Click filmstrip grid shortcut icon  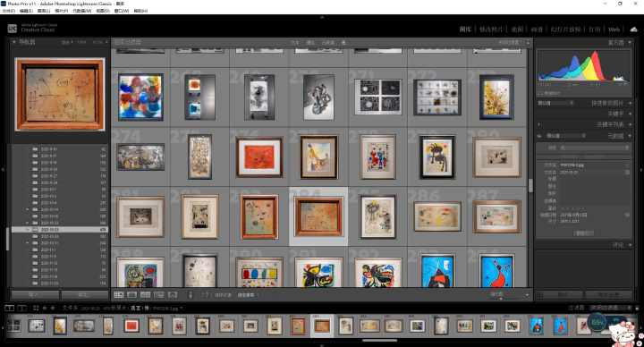36,308
